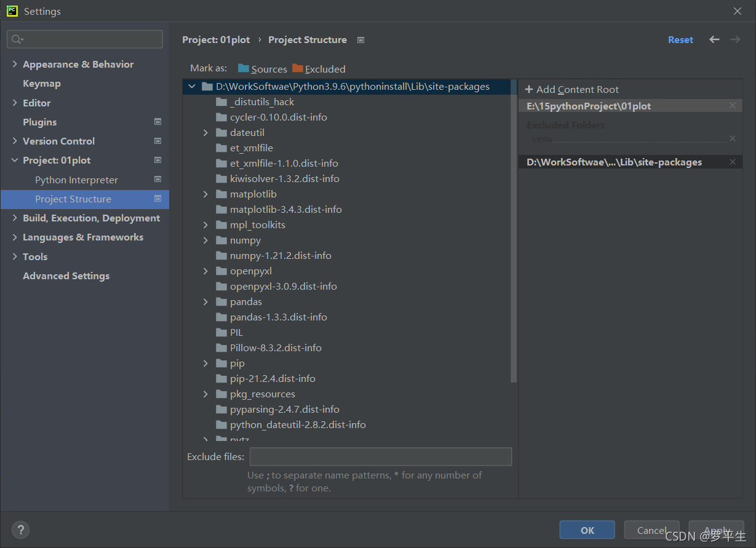The image size is (756, 548).
Task: Expand the openpyxl folder
Action: pyautogui.click(x=206, y=271)
